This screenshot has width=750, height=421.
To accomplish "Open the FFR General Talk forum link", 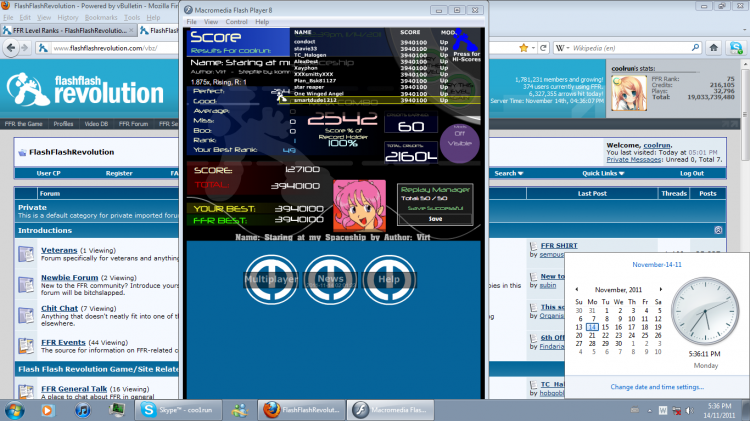I will point(74,389).
